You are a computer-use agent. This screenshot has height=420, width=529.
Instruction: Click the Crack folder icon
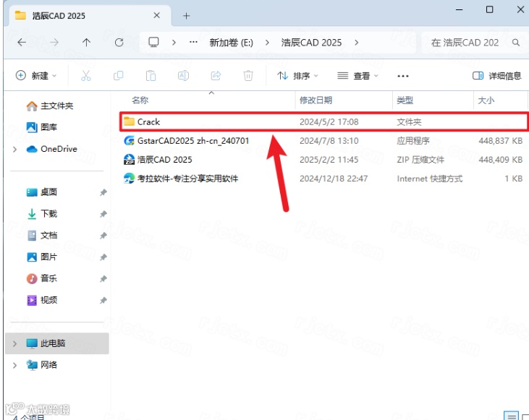coord(130,121)
